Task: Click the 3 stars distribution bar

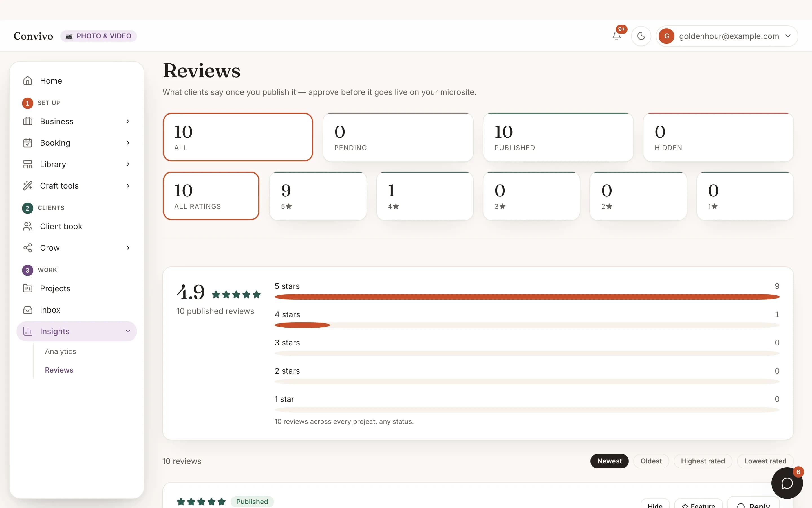Action: (527, 353)
